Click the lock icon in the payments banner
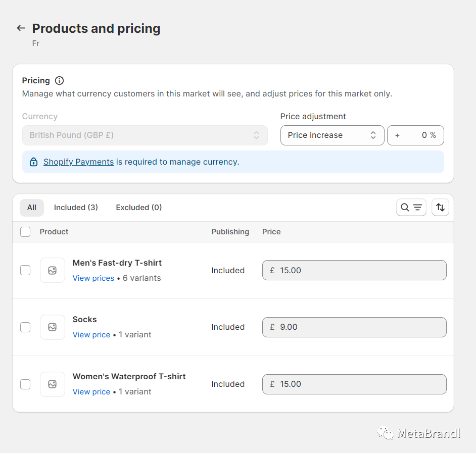 33,162
